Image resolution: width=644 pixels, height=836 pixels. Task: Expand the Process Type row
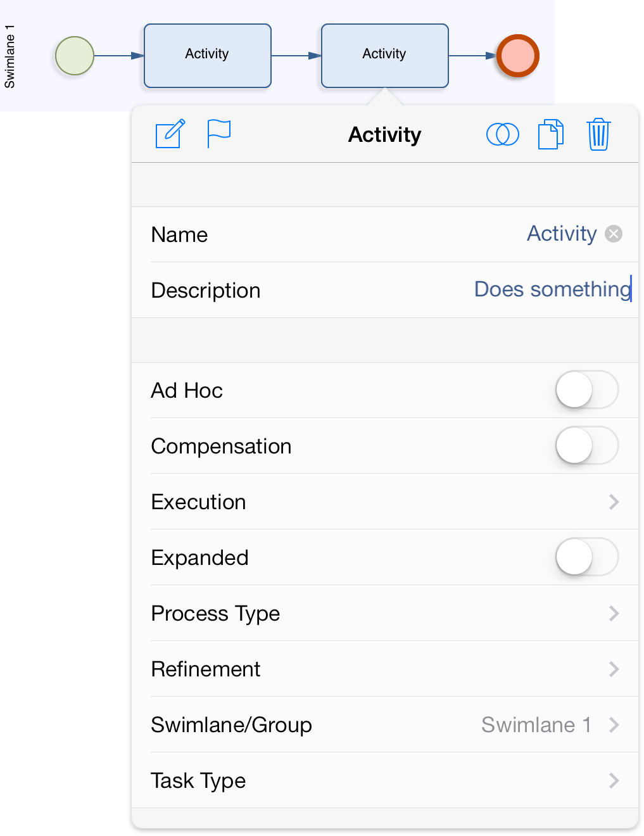pyautogui.click(x=385, y=613)
